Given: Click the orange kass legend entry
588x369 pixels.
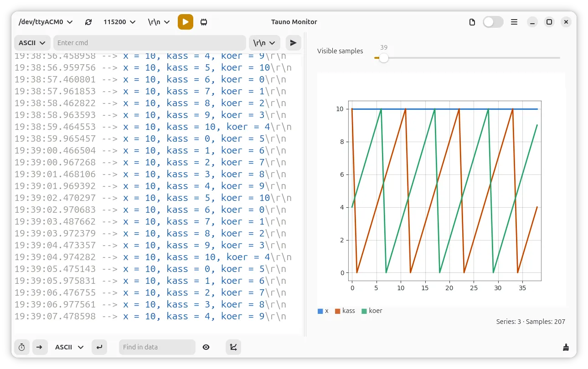Looking at the screenshot, I should [345, 311].
